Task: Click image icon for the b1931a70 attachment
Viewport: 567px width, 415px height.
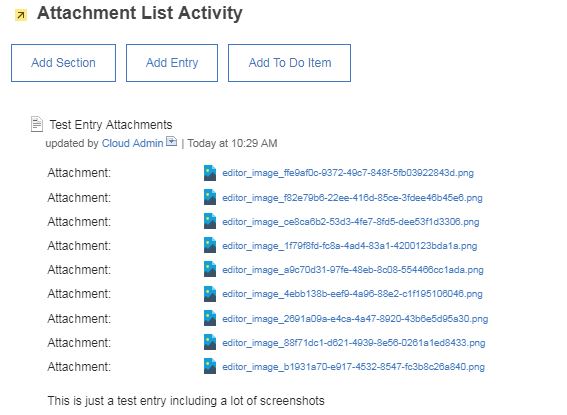Action: tap(210, 366)
